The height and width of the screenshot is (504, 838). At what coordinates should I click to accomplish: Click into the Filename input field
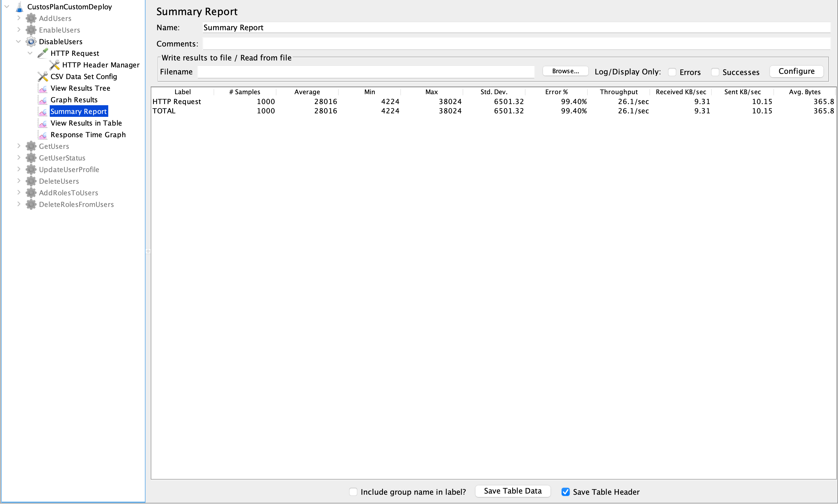[x=365, y=72]
